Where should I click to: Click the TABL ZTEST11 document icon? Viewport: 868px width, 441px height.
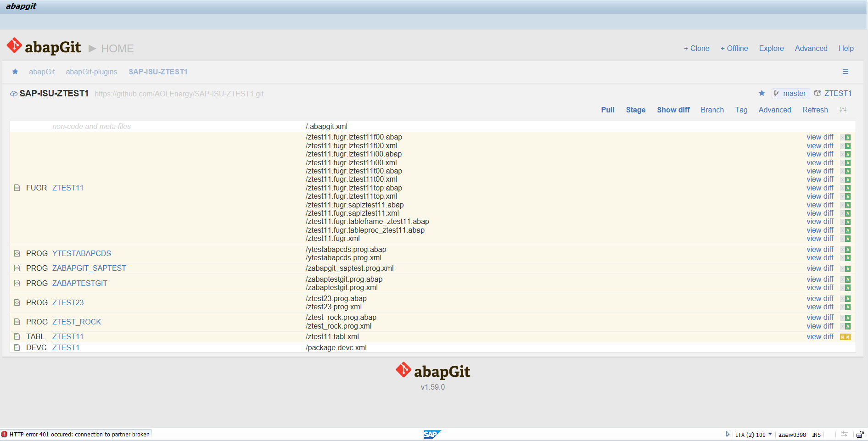tap(17, 336)
